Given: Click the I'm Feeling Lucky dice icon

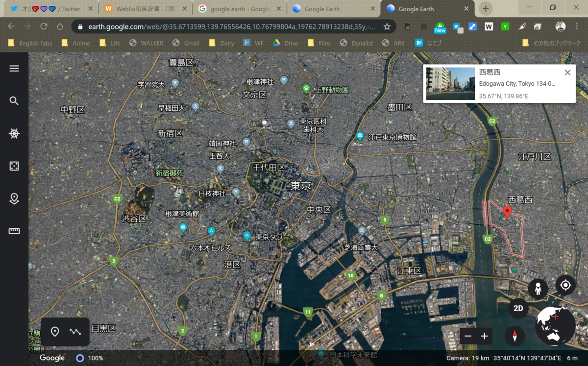Looking at the screenshot, I should pyautogui.click(x=14, y=166).
